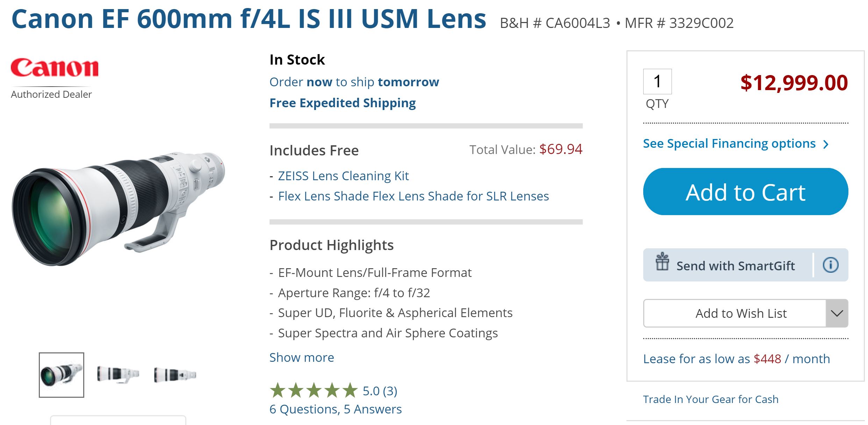868x425 pixels.
Task: Click the Add to Cart button
Action: (x=745, y=192)
